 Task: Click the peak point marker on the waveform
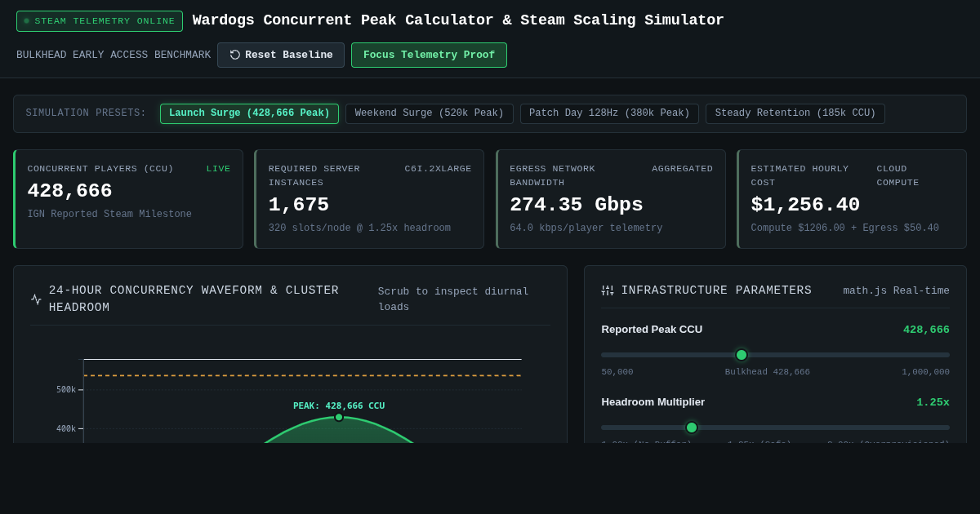[x=339, y=417]
